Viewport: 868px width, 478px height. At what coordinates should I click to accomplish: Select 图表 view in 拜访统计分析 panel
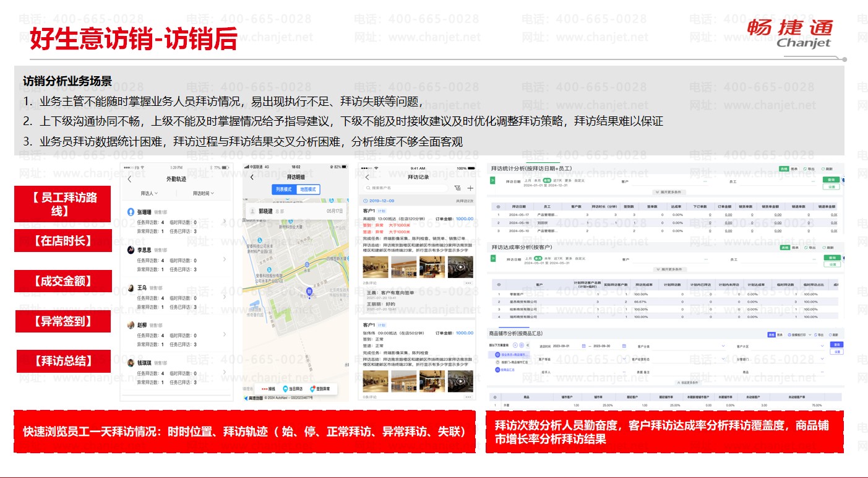(794, 168)
